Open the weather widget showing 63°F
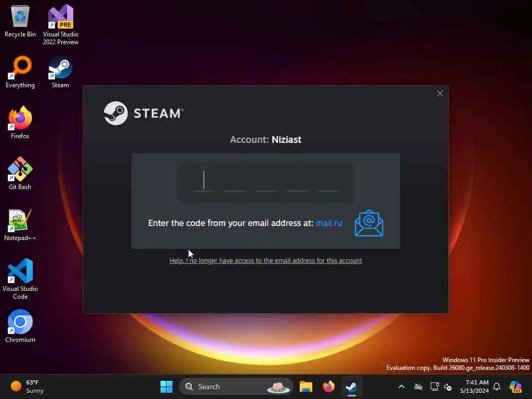 tap(27, 387)
